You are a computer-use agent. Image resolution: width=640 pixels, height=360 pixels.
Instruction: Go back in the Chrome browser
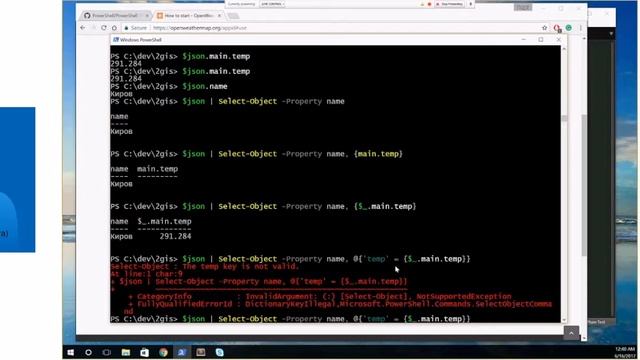pyautogui.click(x=83, y=28)
